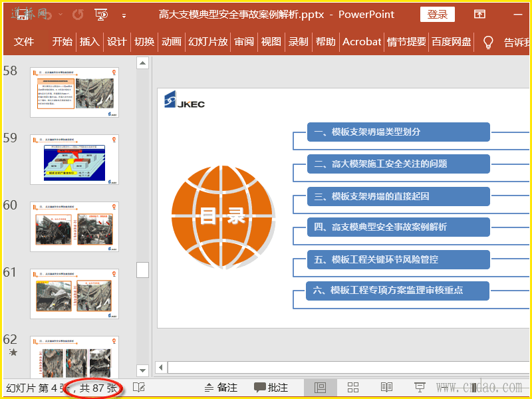Click the orange globe 目录 graphic
This screenshot has width=532, height=399.
[223, 217]
